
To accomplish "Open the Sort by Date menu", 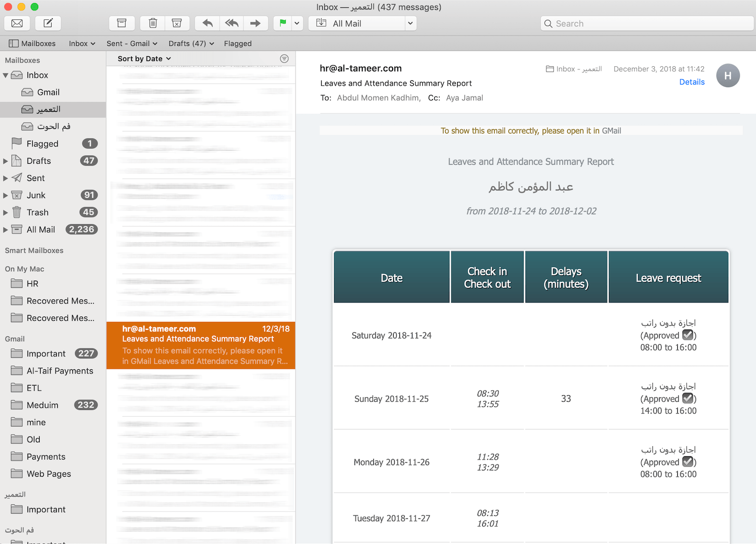I will (x=144, y=58).
